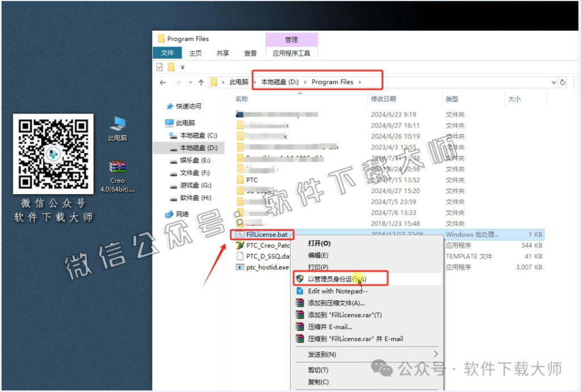Open 游戏盘 (G:) in navigation pane
The height and width of the screenshot is (392, 581).
point(191,186)
